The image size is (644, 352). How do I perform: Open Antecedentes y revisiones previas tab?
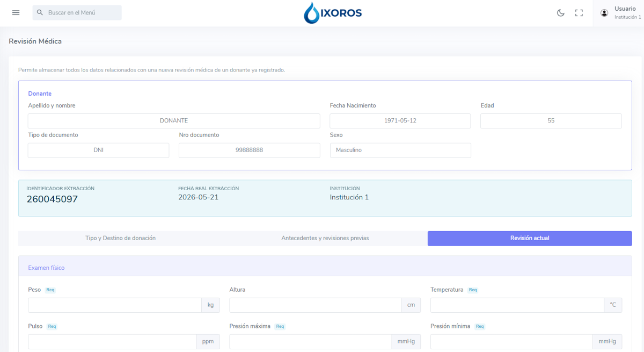click(325, 238)
